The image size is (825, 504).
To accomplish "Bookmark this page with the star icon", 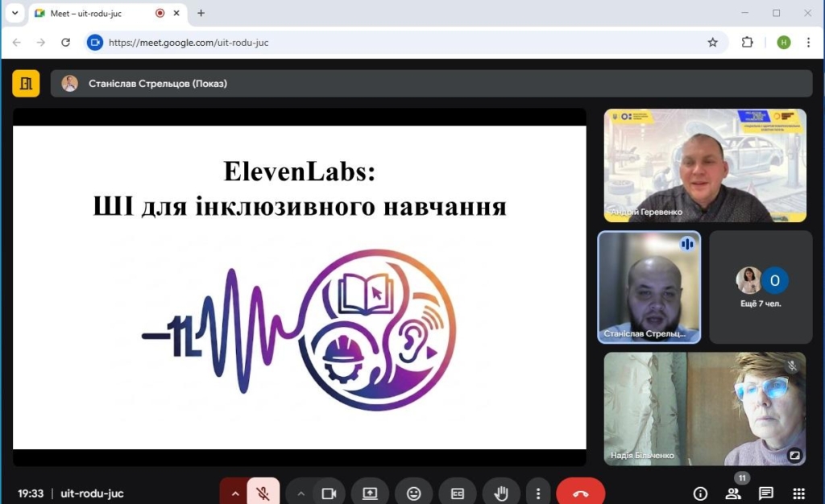I will pyautogui.click(x=712, y=43).
